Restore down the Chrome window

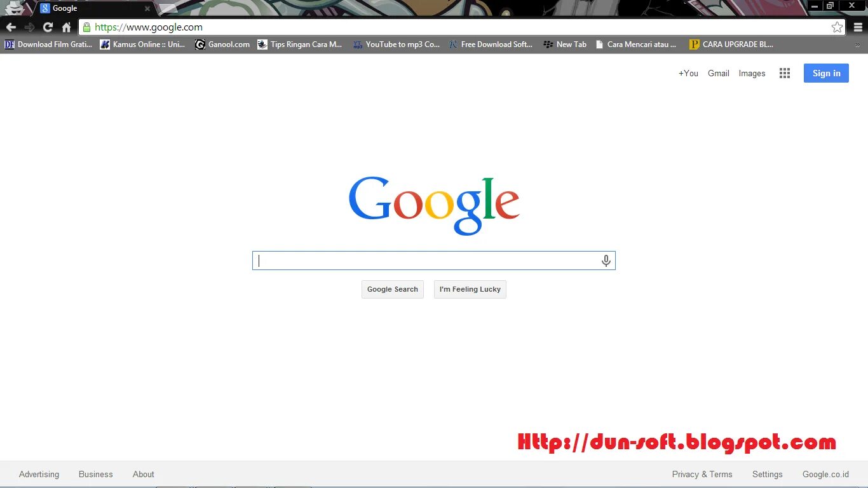click(x=830, y=6)
